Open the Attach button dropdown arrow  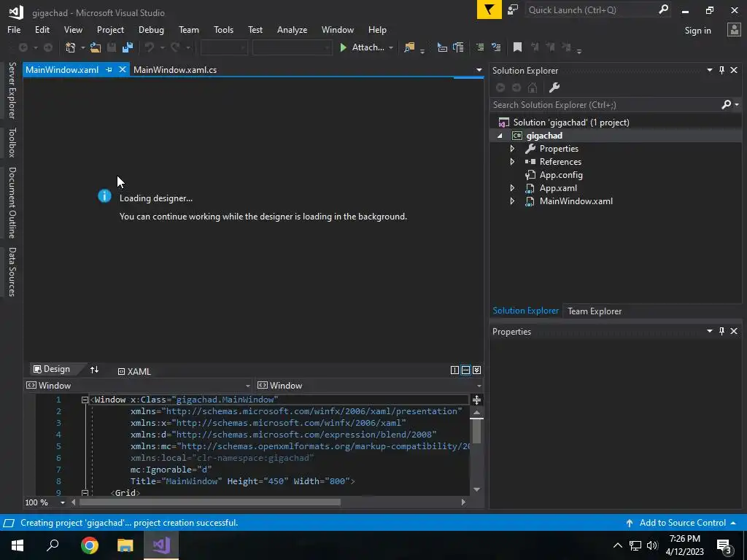pyautogui.click(x=391, y=47)
